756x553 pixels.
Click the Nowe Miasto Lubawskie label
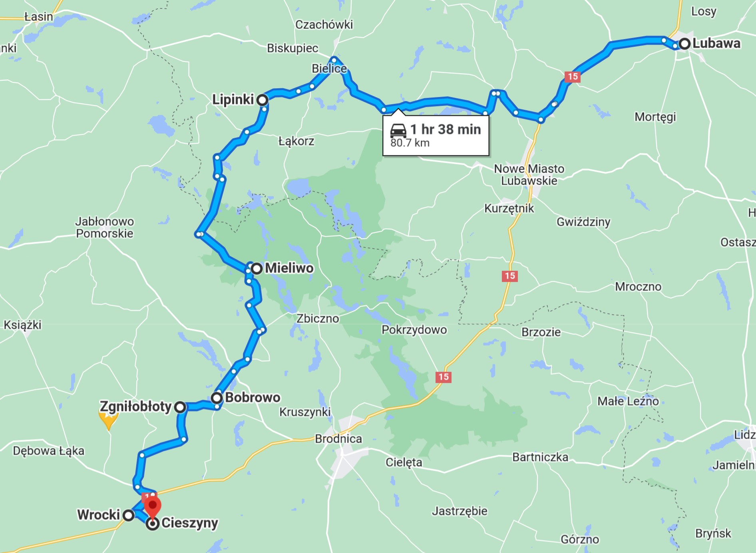click(529, 175)
